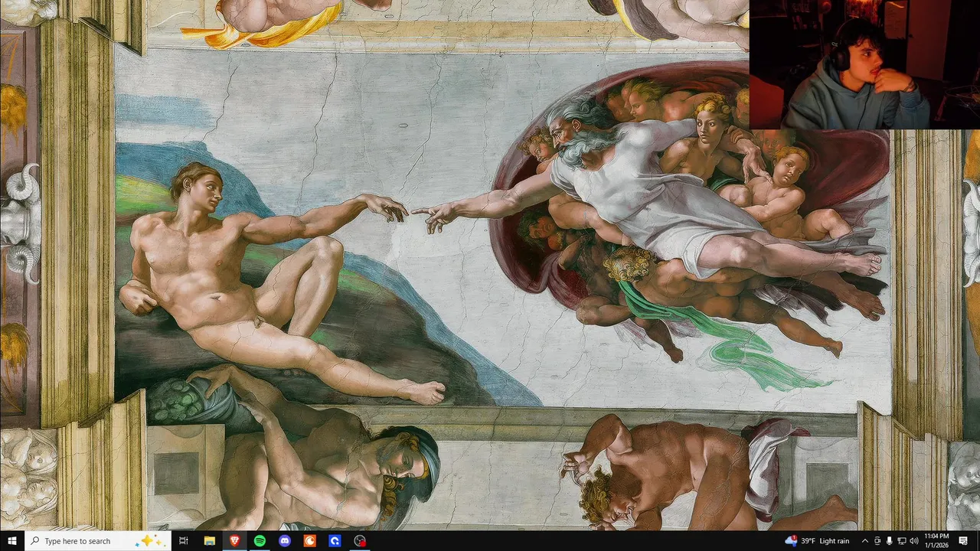The width and height of the screenshot is (980, 551).
Task: Show hidden system tray icons
Action: tap(865, 541)
